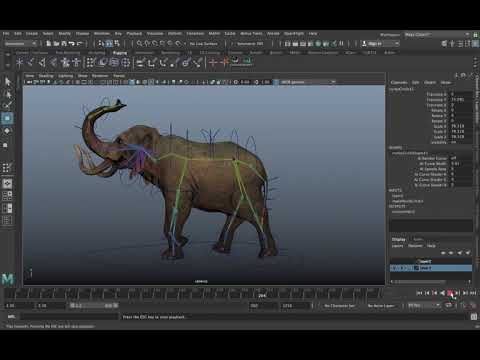Screen dimensions: 480x360
Task: Click the Translate Y value field
Action: pyautogui.click(x=462, y=100)
